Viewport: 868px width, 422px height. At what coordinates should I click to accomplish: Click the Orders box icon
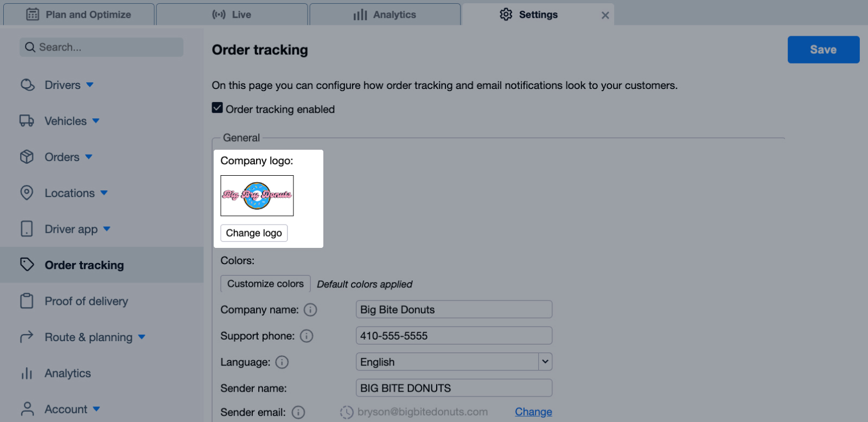[27, 157]
